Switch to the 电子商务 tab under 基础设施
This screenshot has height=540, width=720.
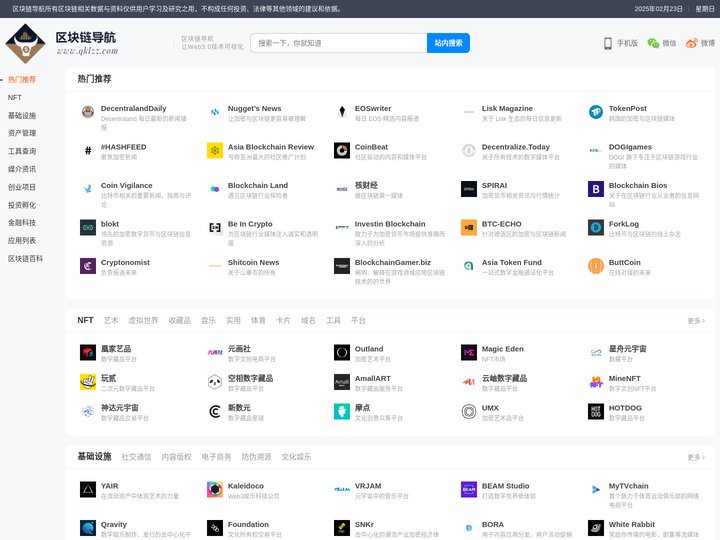coord(216,457)
